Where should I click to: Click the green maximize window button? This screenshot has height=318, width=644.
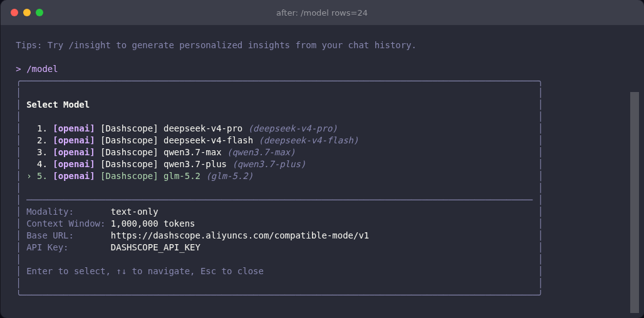click(39, 13)
